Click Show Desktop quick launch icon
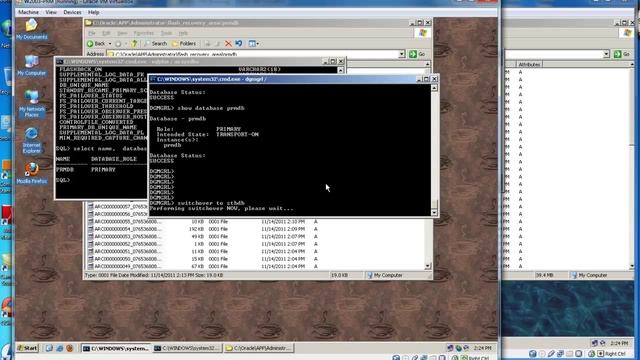 (49, 348)
